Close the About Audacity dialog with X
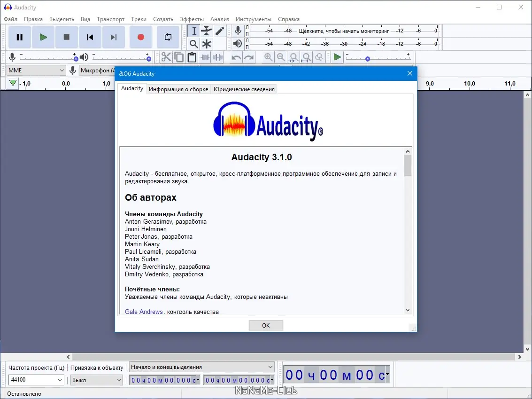 click(410, 73)
